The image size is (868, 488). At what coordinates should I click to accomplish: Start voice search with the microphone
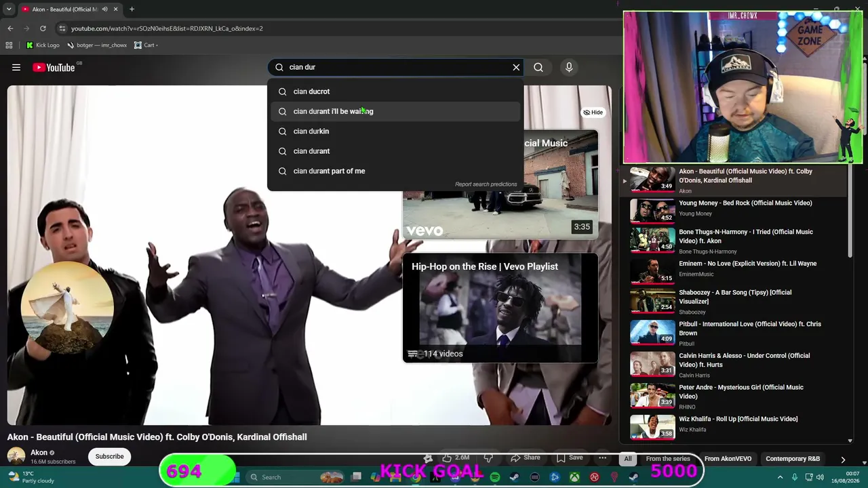(x=569, y=67)
